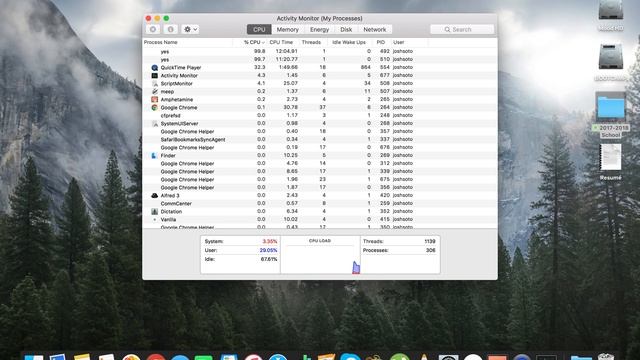Sort by the Process Name column header

tap(188, 42)
